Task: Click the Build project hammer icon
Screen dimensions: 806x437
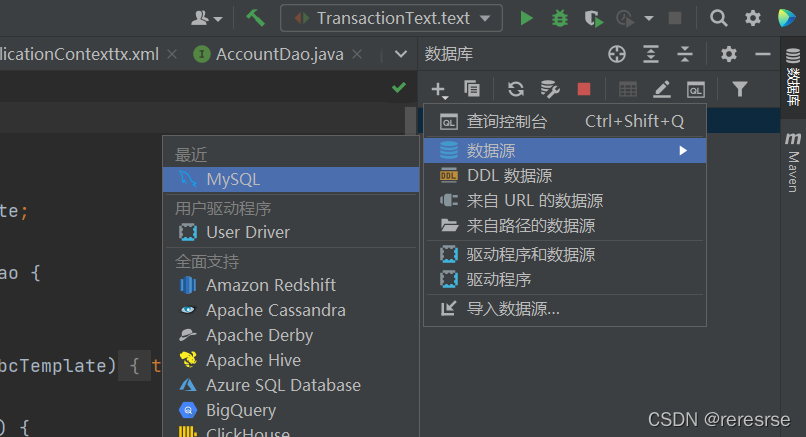Action: pos(255,18)
